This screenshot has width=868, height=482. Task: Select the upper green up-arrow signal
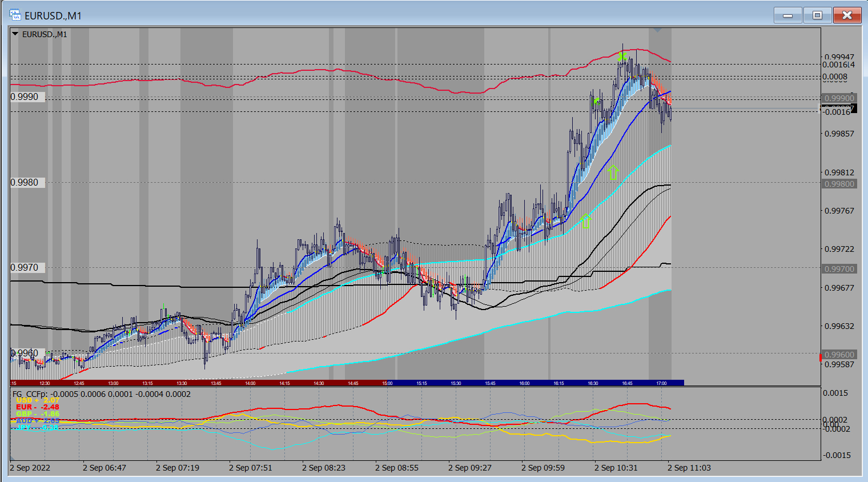(x=613, y=172)
